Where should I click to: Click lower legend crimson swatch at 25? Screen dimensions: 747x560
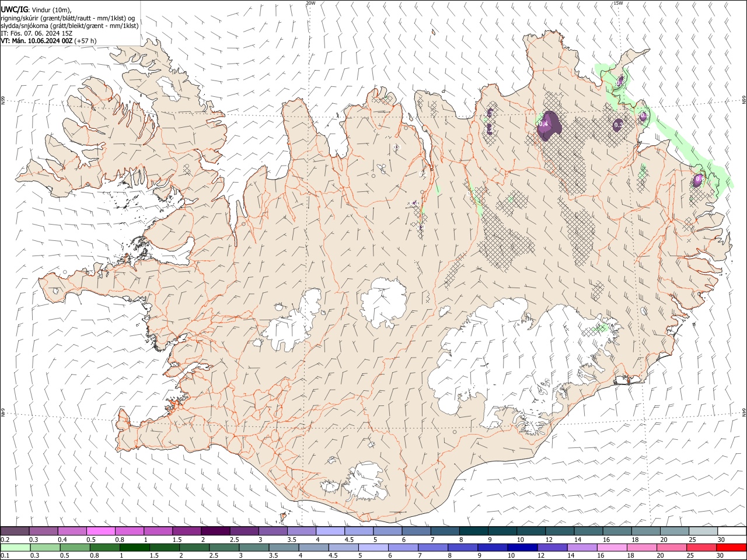[701, 547]
